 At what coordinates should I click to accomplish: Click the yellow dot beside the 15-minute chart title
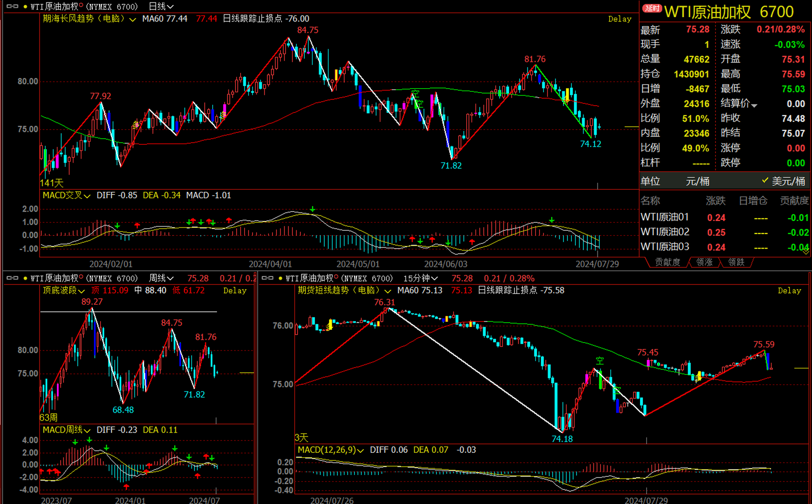(x=280, y=278)
